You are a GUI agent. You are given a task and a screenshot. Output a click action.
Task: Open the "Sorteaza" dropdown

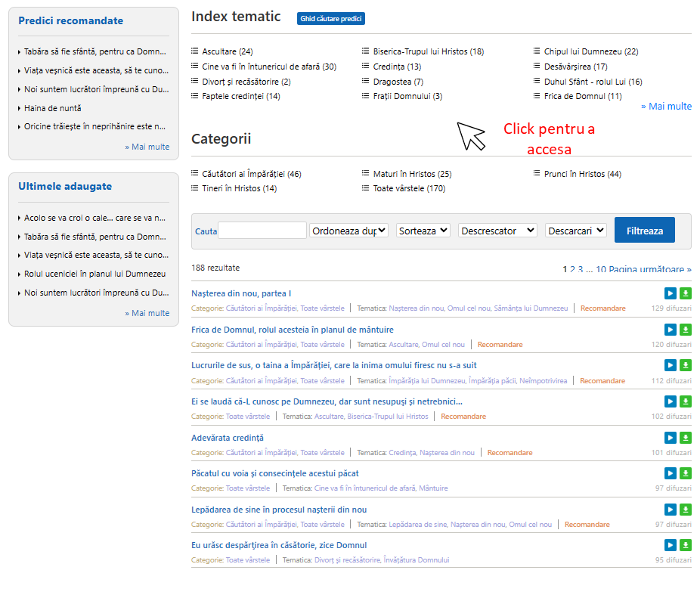(423, 230)
